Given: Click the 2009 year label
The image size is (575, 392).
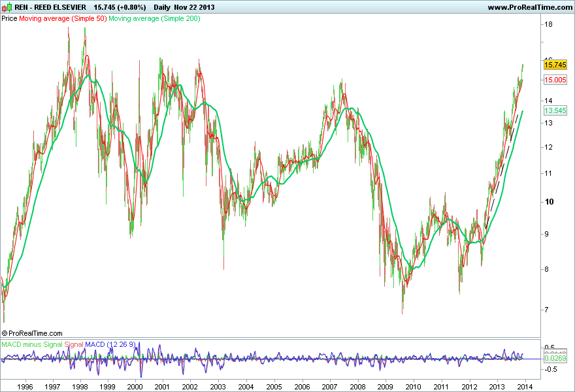Looking at the screenshot, I should (385, 387).
